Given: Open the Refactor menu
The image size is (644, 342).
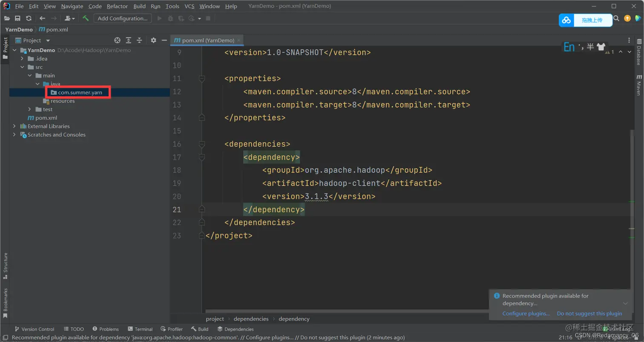Looking at the screenshot, I should pyautogui.click(x=117, y=6).
